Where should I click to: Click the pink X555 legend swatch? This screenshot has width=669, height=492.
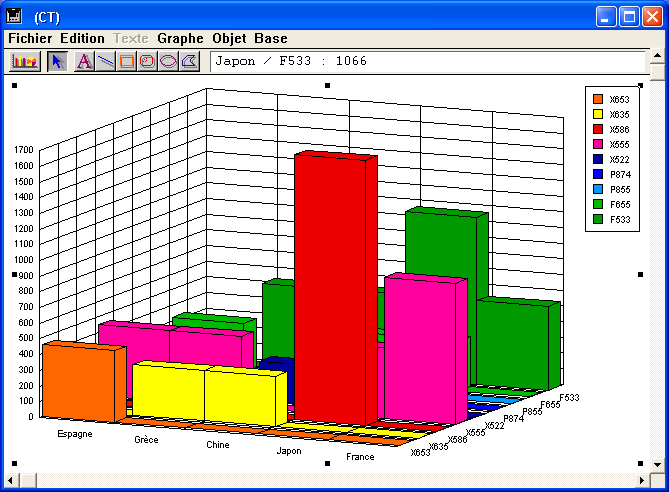[598, 144]
